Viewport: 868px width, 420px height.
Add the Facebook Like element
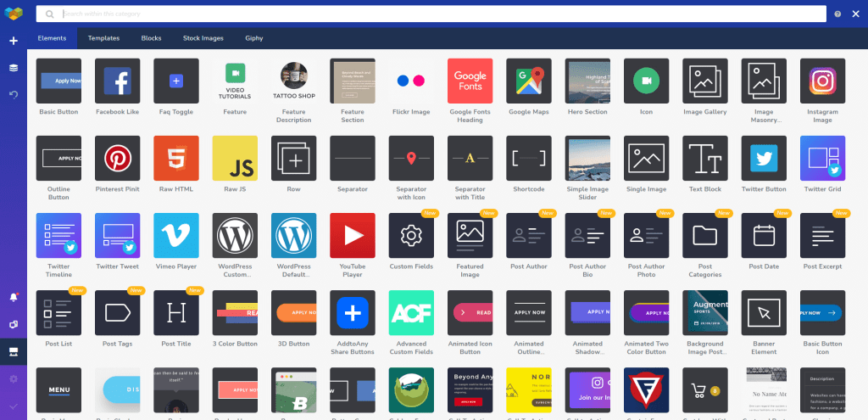click(117, 81)
